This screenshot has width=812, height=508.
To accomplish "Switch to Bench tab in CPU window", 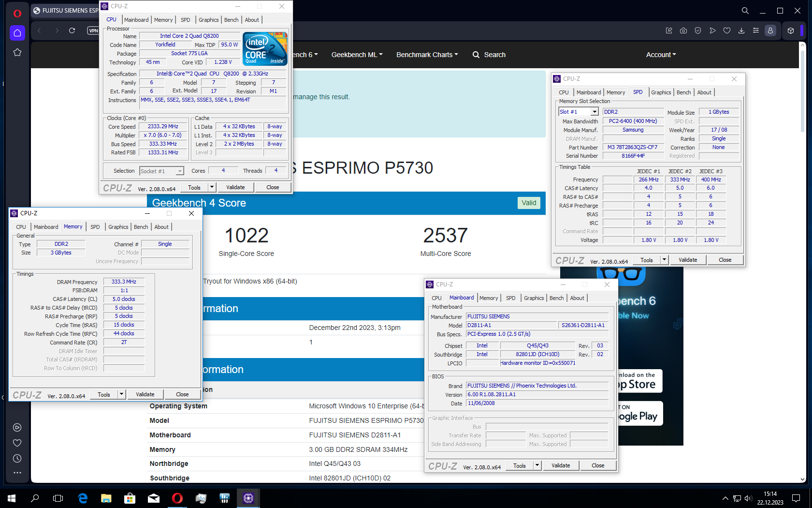I will [x=231, y=20].
